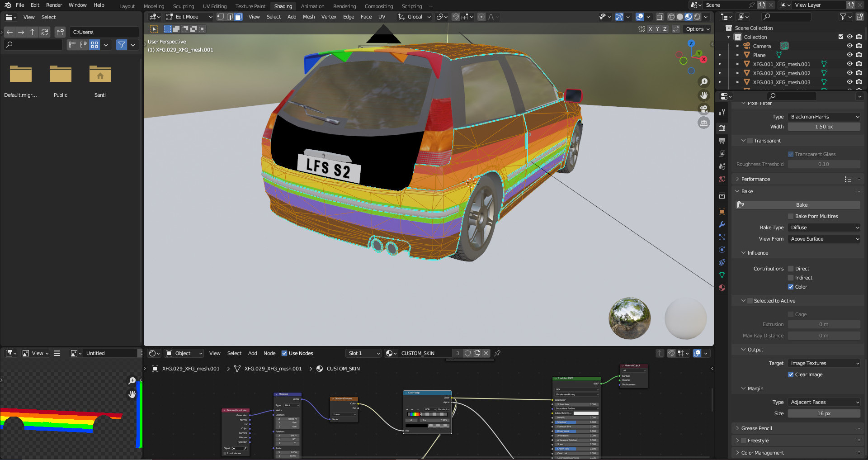Hide the Camera object in outliner

849,46
